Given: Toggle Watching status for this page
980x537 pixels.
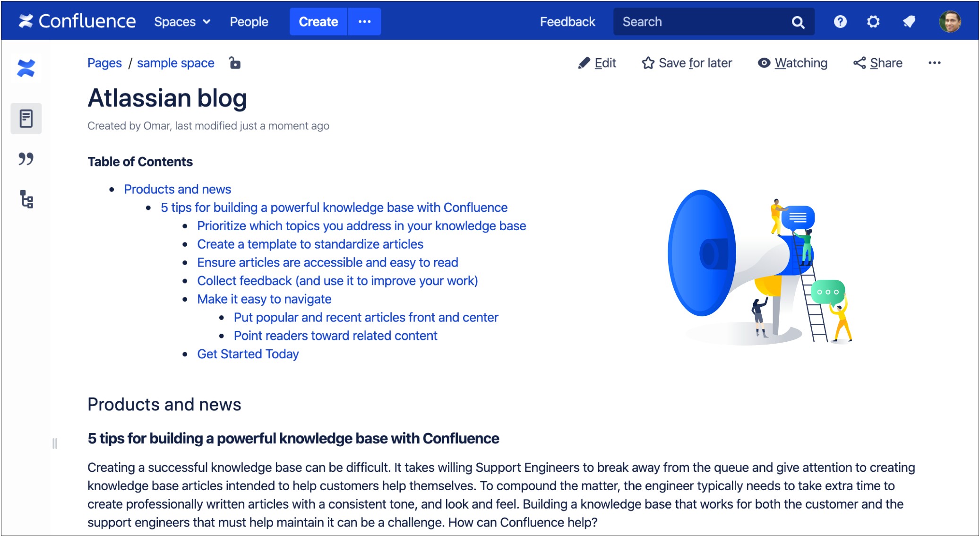Looking at the screenshot, I should [x=793, y=63].
